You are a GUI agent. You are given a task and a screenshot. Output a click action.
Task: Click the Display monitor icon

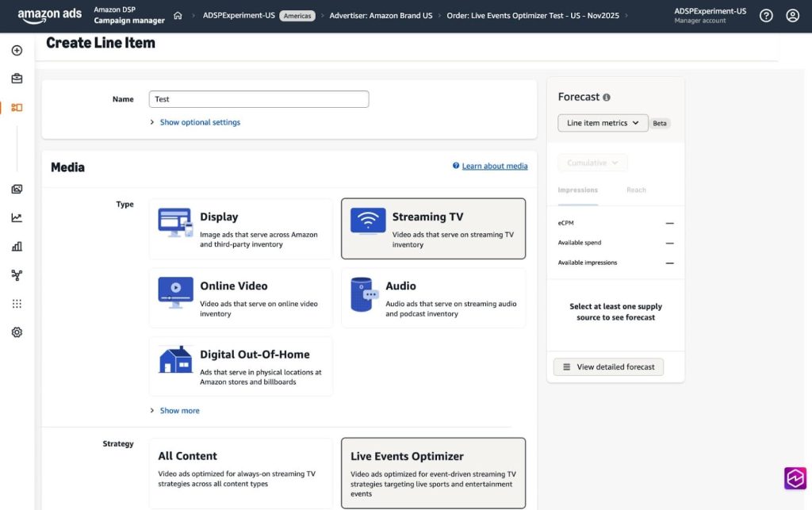point(175,223)
